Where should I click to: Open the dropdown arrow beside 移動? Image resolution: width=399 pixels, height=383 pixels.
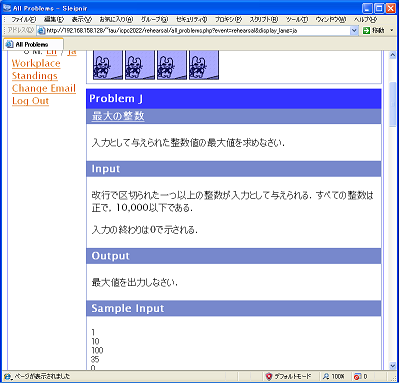[392, 31]
